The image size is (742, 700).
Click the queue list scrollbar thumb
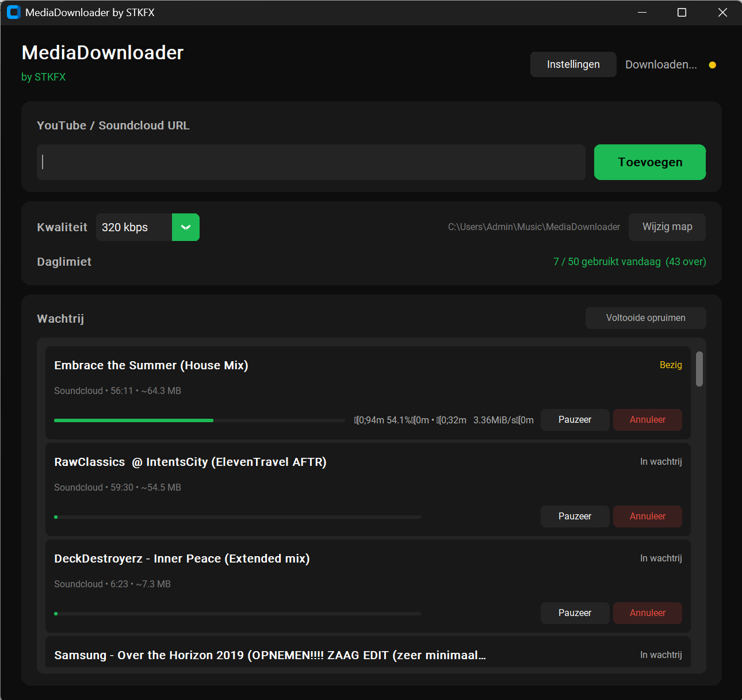click(x=699, y=369)
